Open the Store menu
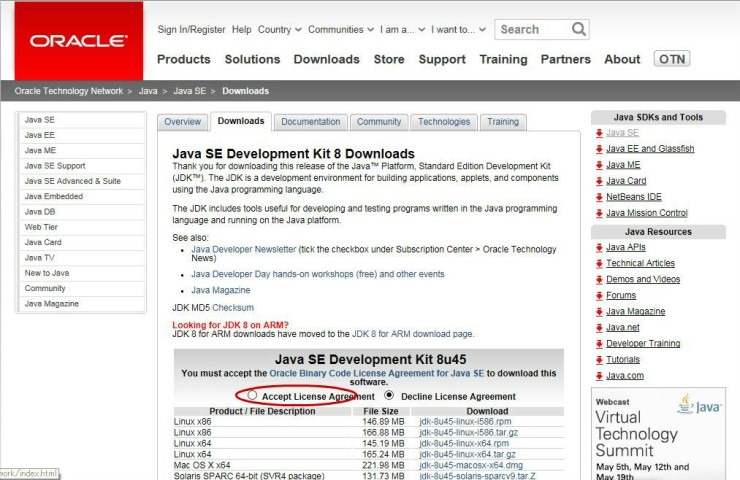The height and width of the screenshot is (480, 740). pyautogui.click(x=389, y=59)
